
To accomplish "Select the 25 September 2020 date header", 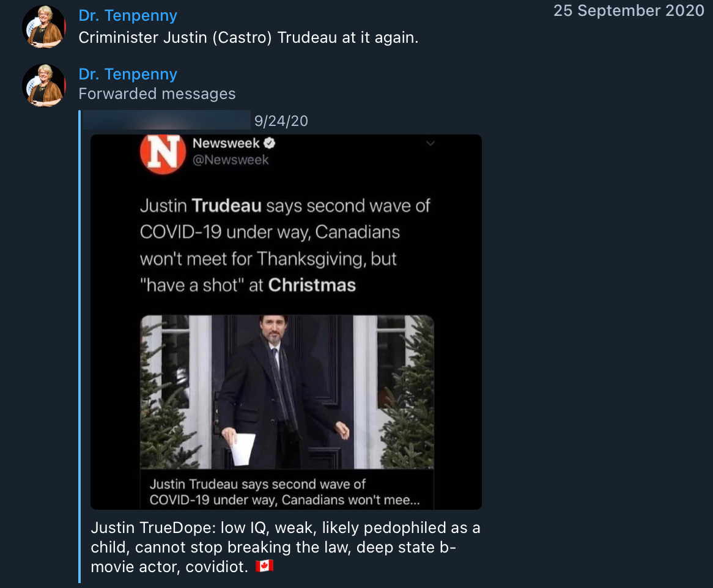I will [629, 10].
